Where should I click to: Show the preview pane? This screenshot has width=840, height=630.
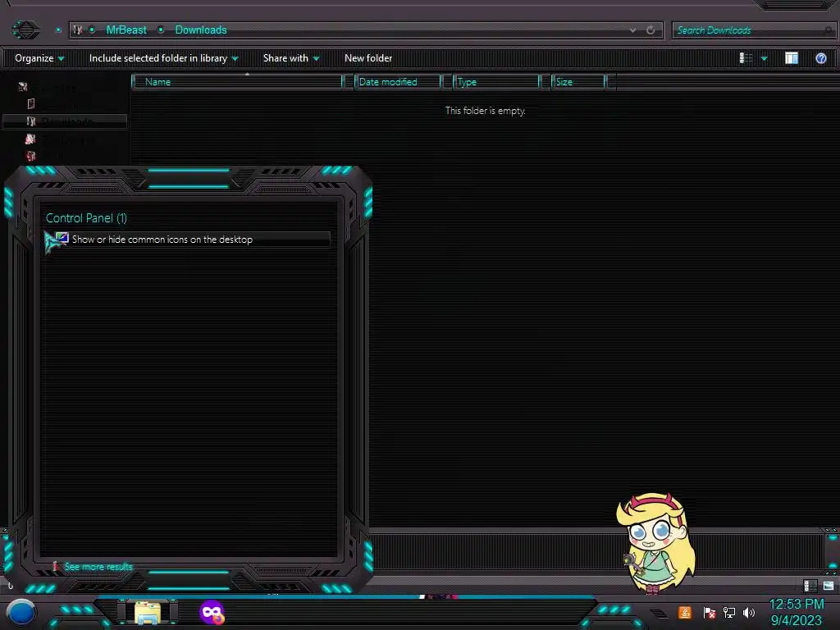pyautogui.click(x=792, y=58)
